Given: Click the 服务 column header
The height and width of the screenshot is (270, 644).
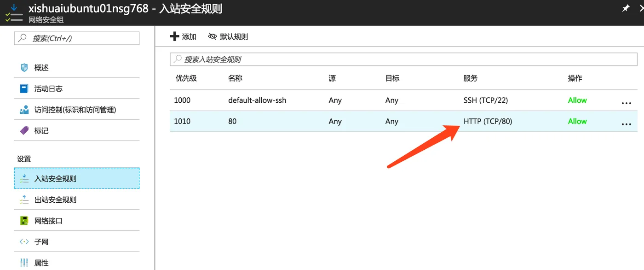Looking at the screenshot, I should [471, 78].
